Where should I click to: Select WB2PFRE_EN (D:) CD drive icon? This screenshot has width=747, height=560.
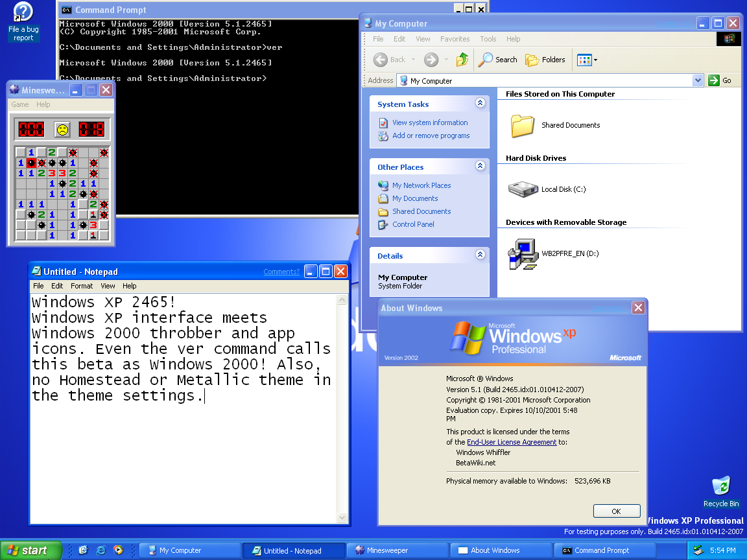[523, 253]
